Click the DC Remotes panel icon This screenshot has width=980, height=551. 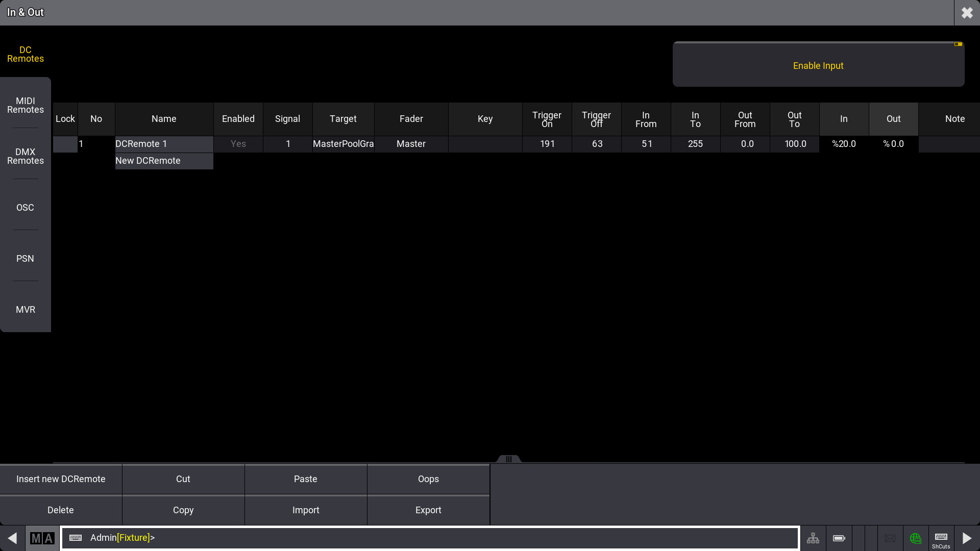click(x=26, y=54)
